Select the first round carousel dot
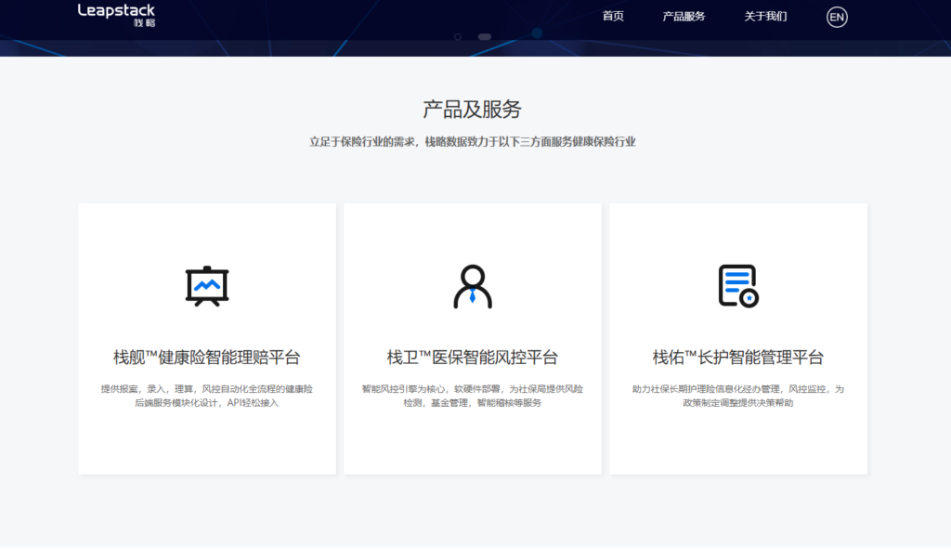The width and height of the screenshot is (951, 560). pos(458,37)
